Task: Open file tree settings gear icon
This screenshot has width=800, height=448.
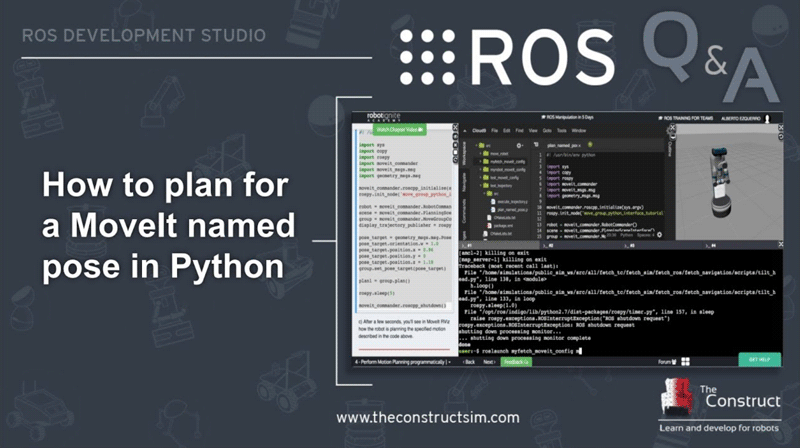Action: coord(519,145)
